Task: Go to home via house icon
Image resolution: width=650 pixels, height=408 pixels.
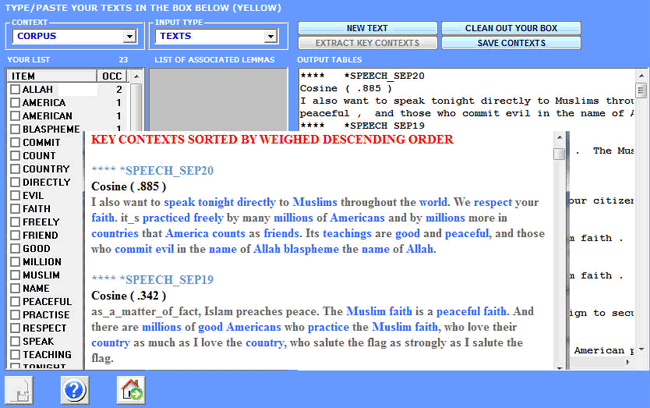Action: [x=131, y=390]
